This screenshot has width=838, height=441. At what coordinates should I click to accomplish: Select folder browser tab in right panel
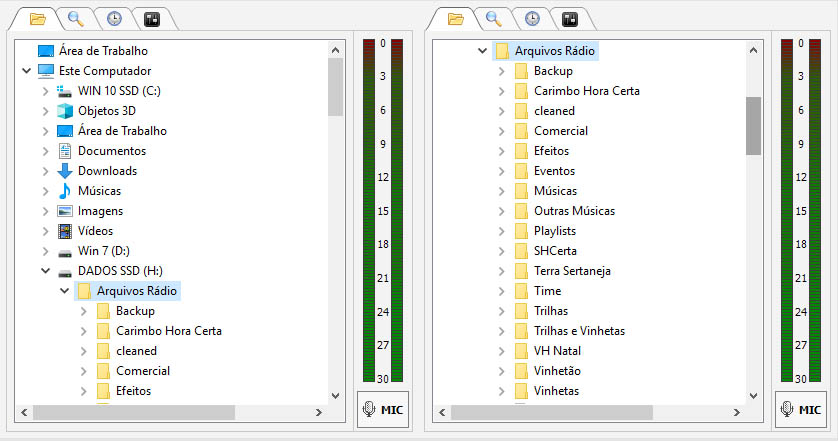[x=456, y=19]
